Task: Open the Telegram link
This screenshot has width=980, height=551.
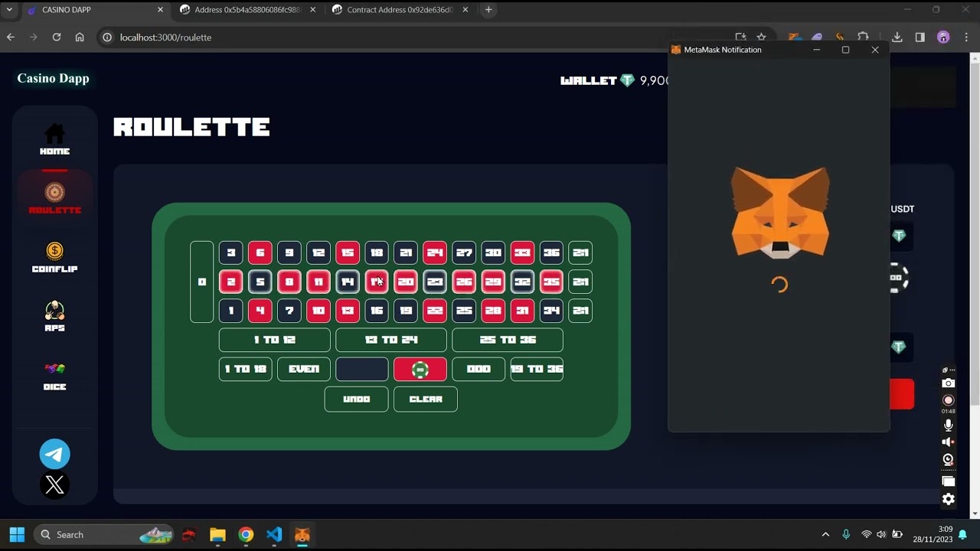Action: point(54,454)
